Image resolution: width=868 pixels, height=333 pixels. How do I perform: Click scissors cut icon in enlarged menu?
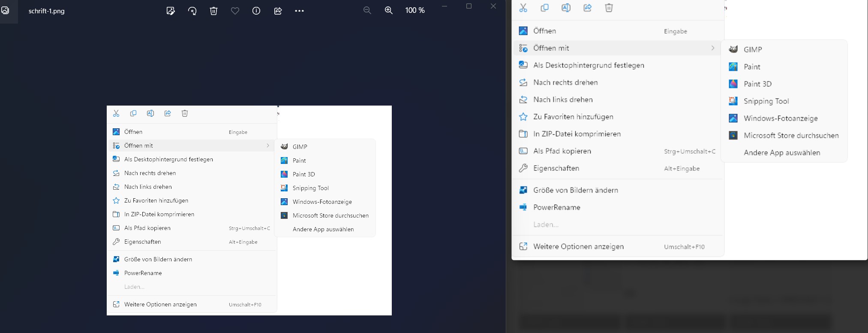tap(523, 8)
